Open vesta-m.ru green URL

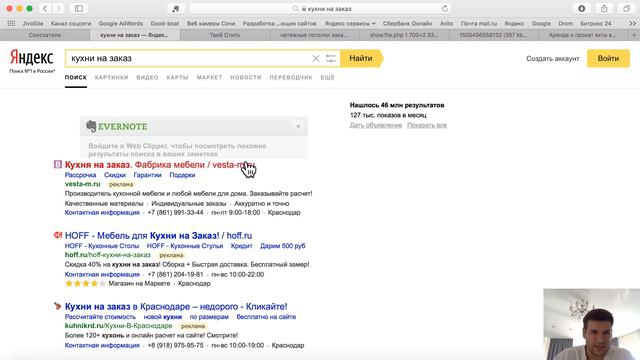pyautogui.click(x=82, y=184)
